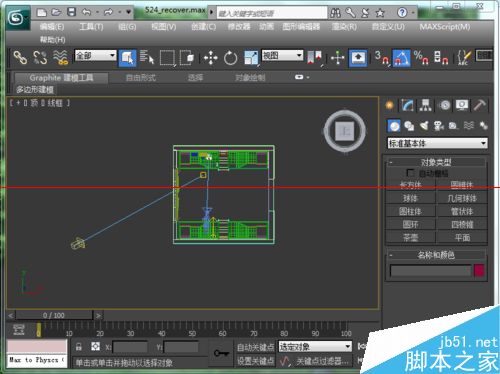500x374 pixels.
Task: Click the wrench subscription icon in title bar
Action: [x=350, y=13]
